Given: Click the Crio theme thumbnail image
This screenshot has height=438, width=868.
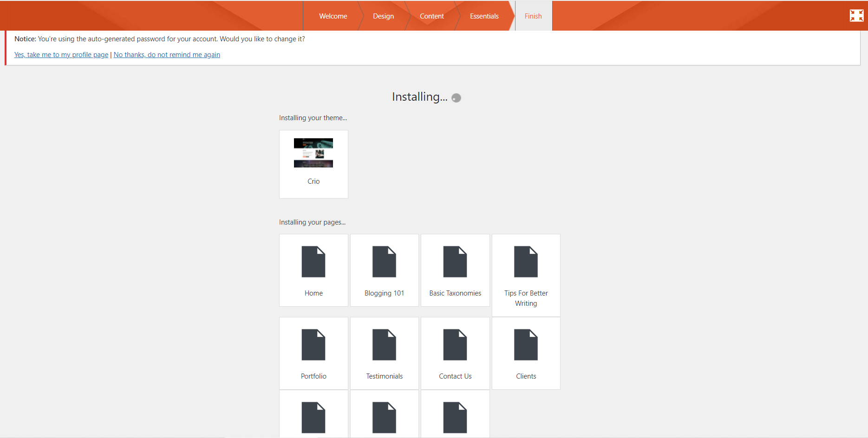Looking at the screenshot, I should (313, 153).
